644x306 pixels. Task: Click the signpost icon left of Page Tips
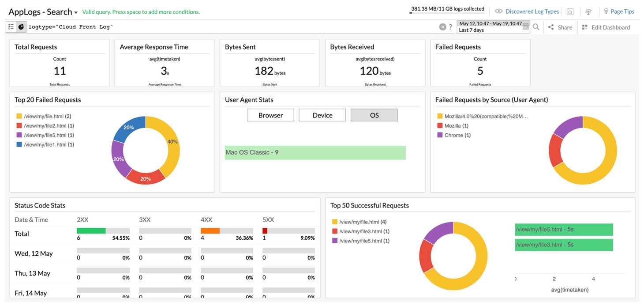588,11
